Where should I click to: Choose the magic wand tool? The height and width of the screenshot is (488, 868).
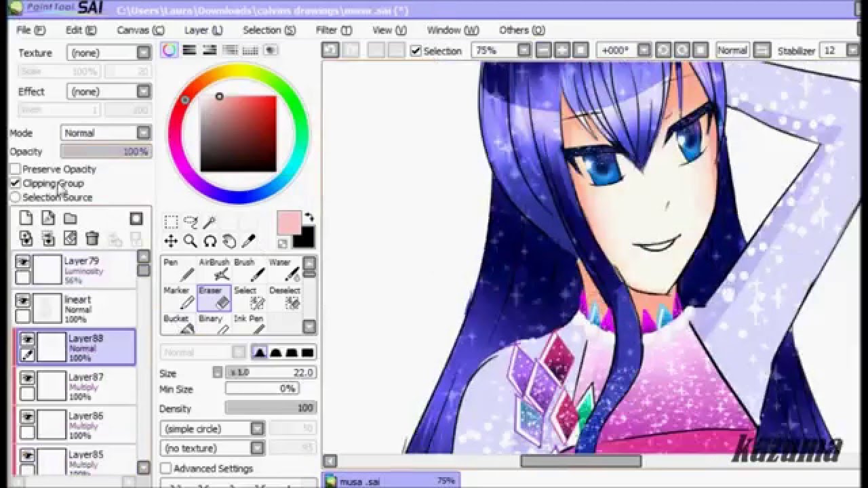(210, 222)
